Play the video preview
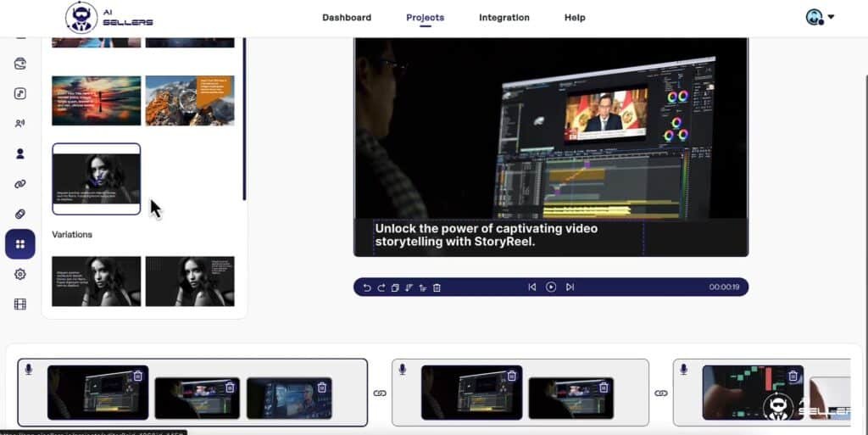This screenshot has height=435, width=868. [551, 287]
